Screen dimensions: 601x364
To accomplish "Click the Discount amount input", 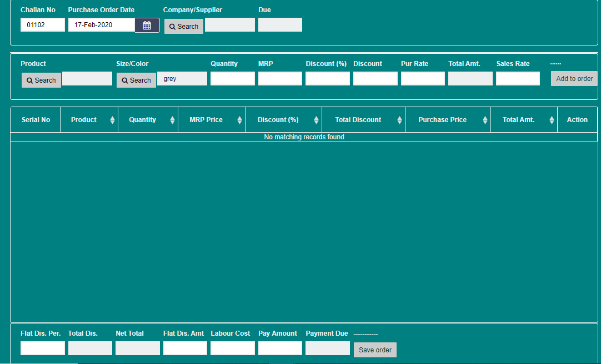I will [x=375, y=79].
